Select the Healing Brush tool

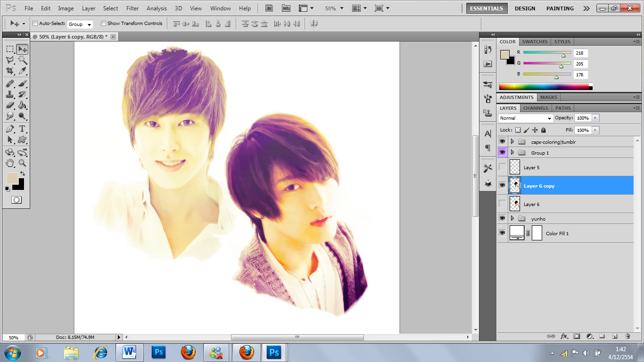[10, 83]
